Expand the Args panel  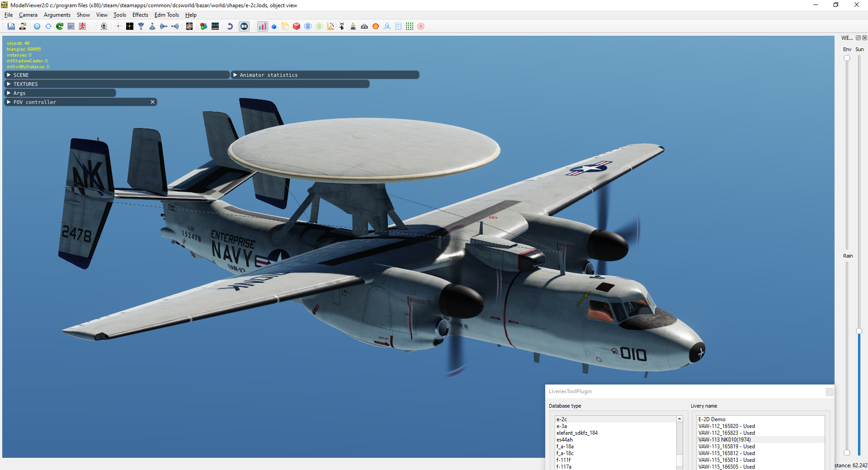pyautogui.click(x=60, y=93)
